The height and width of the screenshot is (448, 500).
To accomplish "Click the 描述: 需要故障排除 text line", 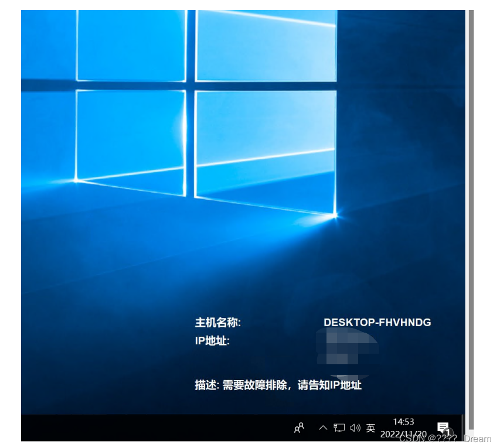I will click(278, 385).
